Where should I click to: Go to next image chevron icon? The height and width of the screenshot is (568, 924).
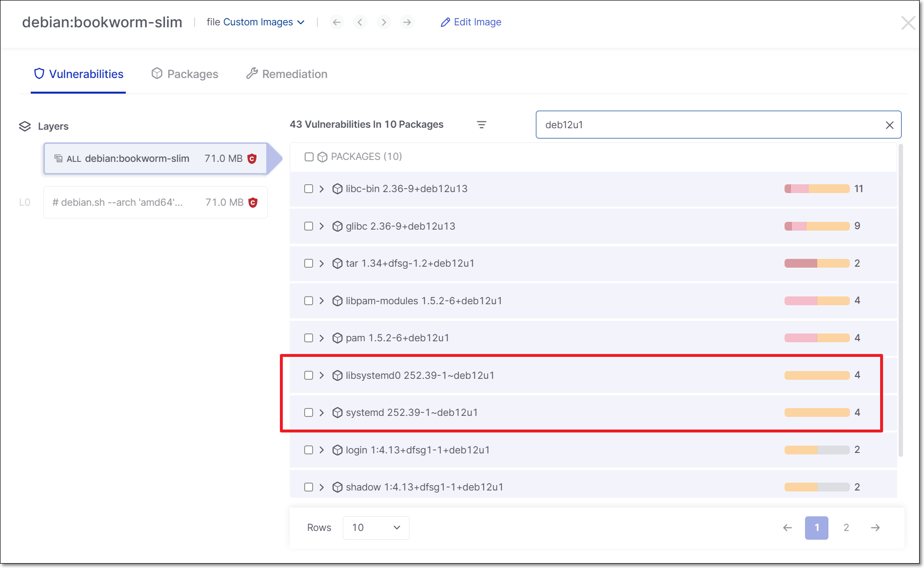[x=384, y=22]
